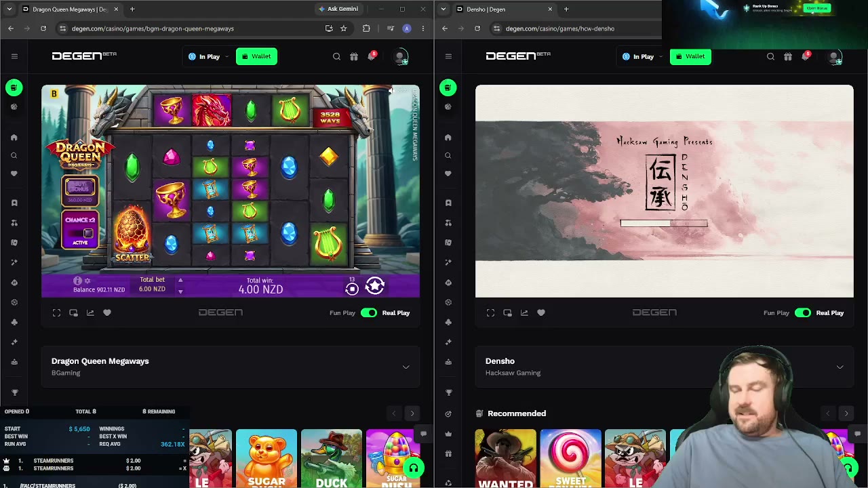Toggle Fun Play/Real Play switch for Densho
868x488 pixels.
coord(803,312)
